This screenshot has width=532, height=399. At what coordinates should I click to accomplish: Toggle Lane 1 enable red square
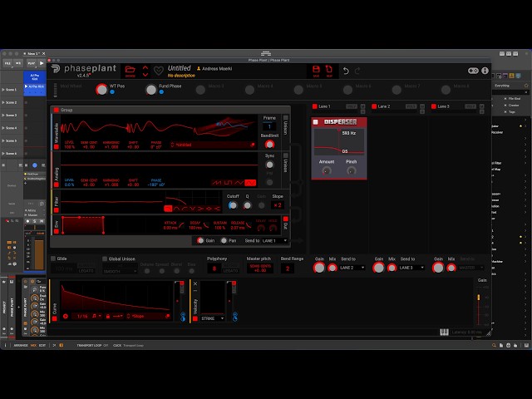coord(314,106)
